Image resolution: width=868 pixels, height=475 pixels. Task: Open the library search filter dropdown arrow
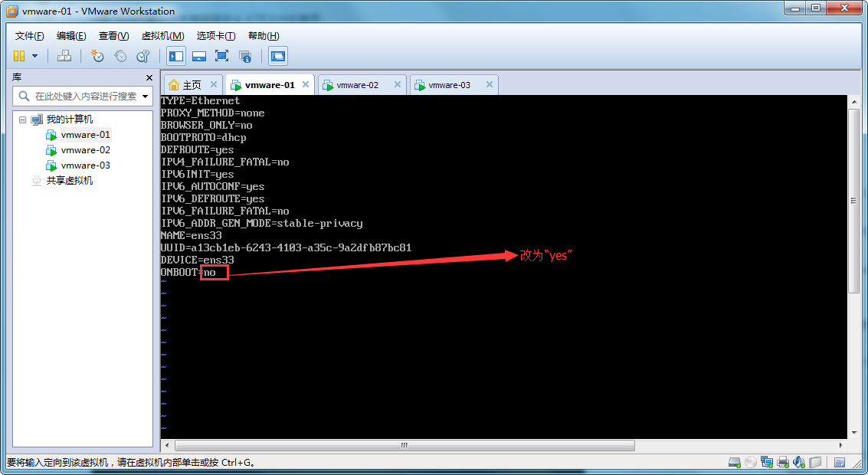coord(146,97)
